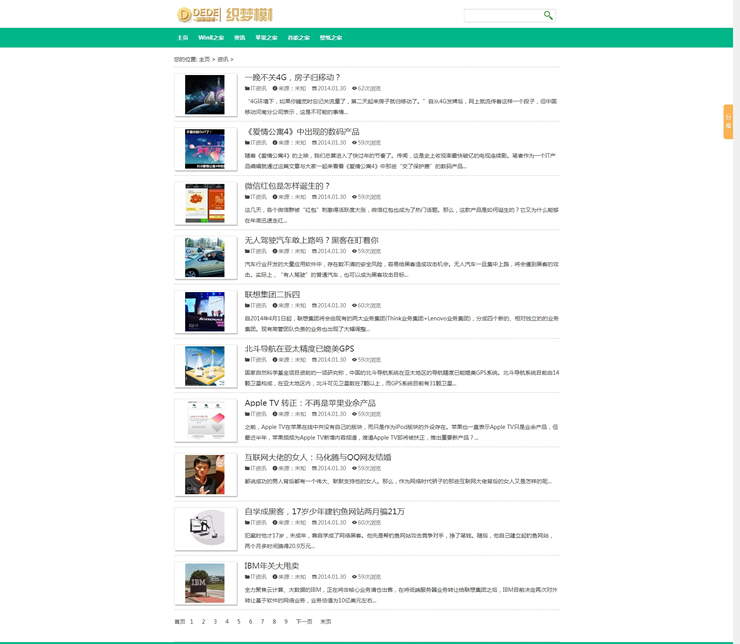
Task: Click source icon on 北斗导航 article row
Action: click(275, 360)
